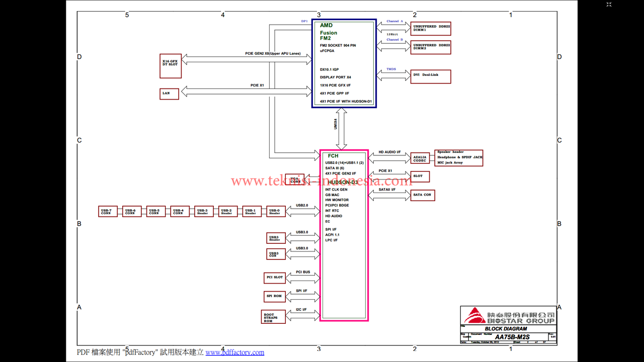Click the USB-5 CONN box
644x362 pixels.
click(156, 212)
